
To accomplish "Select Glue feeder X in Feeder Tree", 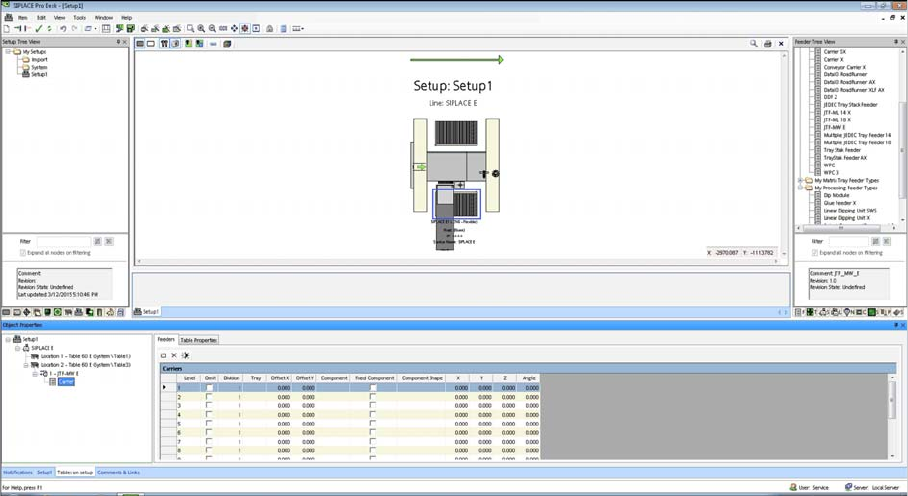I will pos(839,203).
